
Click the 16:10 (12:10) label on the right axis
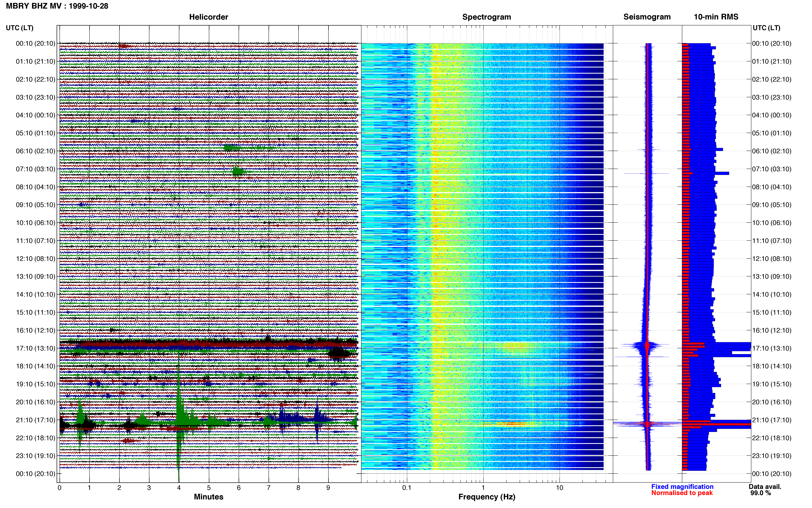coord(772,330)
